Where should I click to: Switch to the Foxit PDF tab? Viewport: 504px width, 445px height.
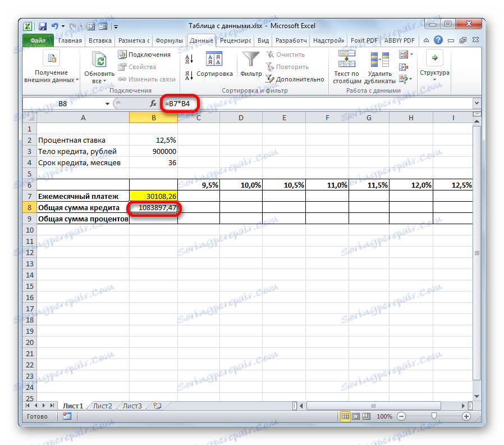pyautogui.click(x=364, y=40)
